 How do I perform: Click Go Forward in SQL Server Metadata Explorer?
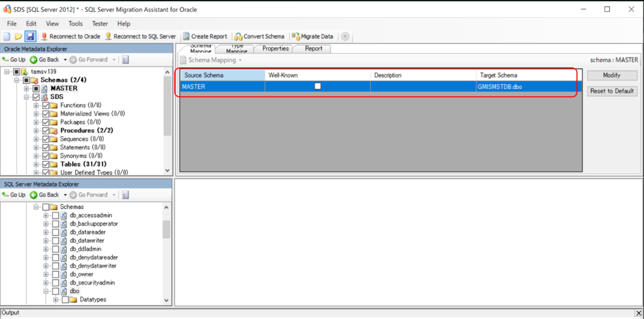coord(89,195)
